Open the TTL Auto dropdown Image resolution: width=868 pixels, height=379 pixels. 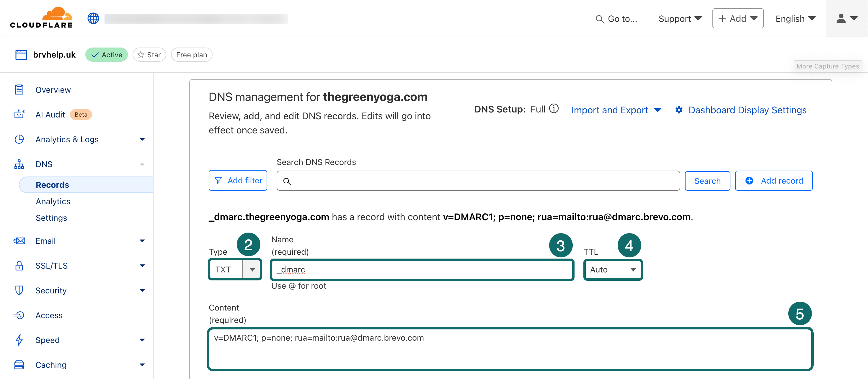click(613, 269)
